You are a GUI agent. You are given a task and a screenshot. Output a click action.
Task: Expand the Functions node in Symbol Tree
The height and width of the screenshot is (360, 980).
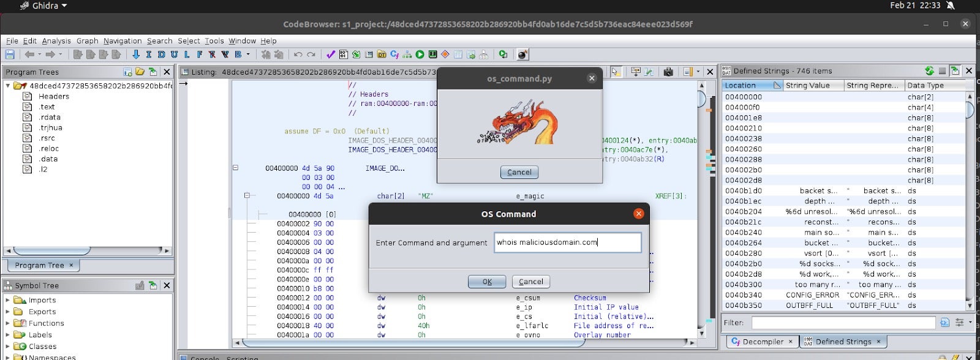pyautogui.click(x=8, y=323)
